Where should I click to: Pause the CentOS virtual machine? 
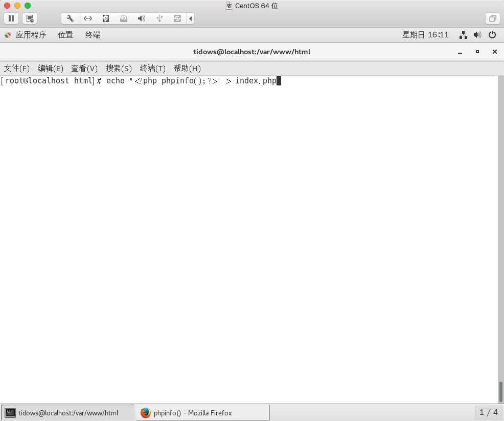[x=11, y=18]
